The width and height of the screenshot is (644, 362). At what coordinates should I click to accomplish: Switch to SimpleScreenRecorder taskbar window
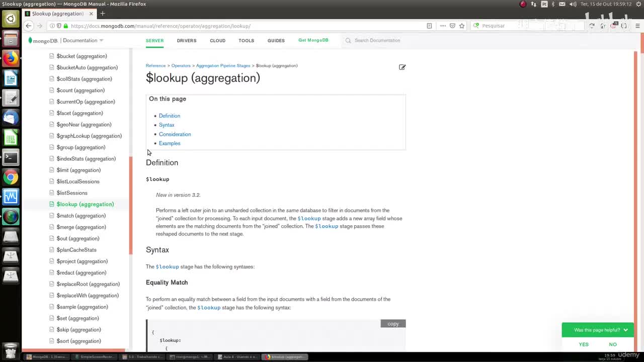(x=96, y=357)
